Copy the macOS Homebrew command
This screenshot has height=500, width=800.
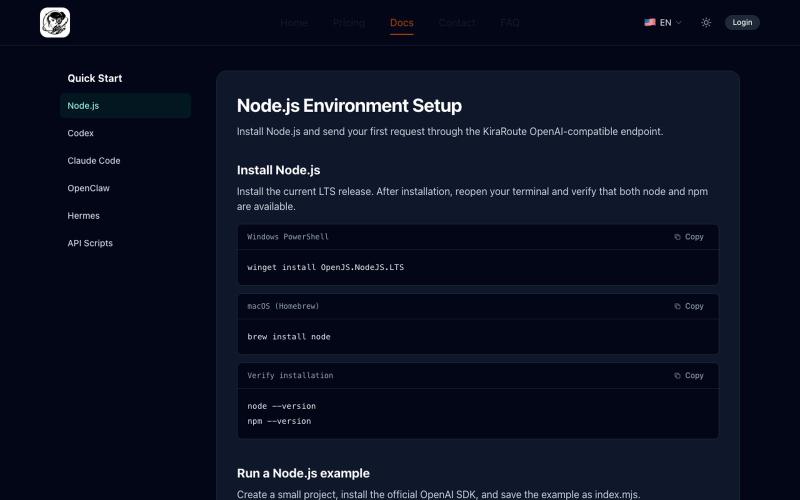[689, 306]
